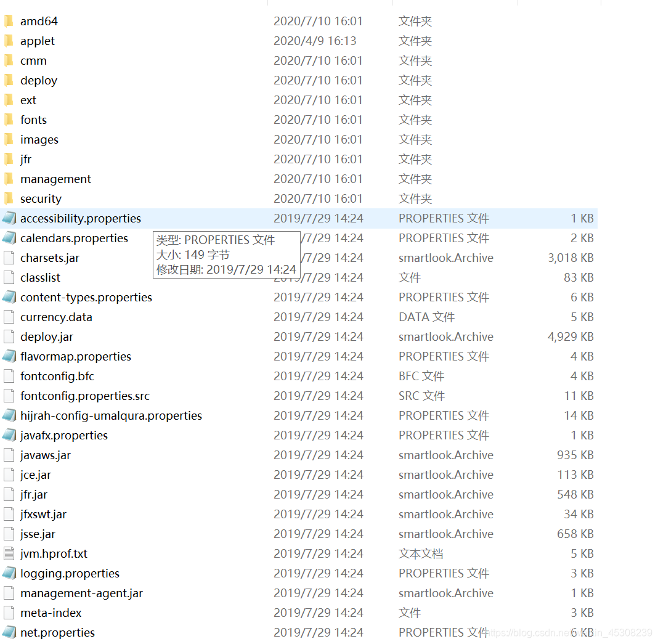Select file name charsets.jar
The width and height of the screenshot is (658, 644).
[x=49, y=258]
